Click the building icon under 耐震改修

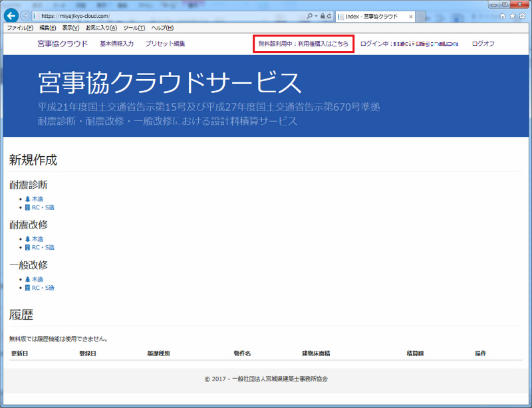click(x=27, y=248)
